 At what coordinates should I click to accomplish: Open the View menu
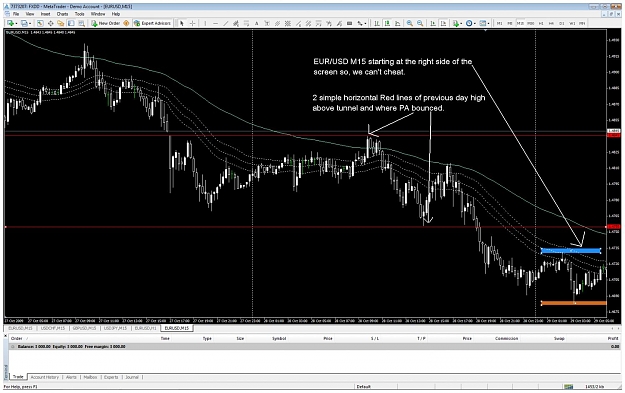click(x=30, y=14)
